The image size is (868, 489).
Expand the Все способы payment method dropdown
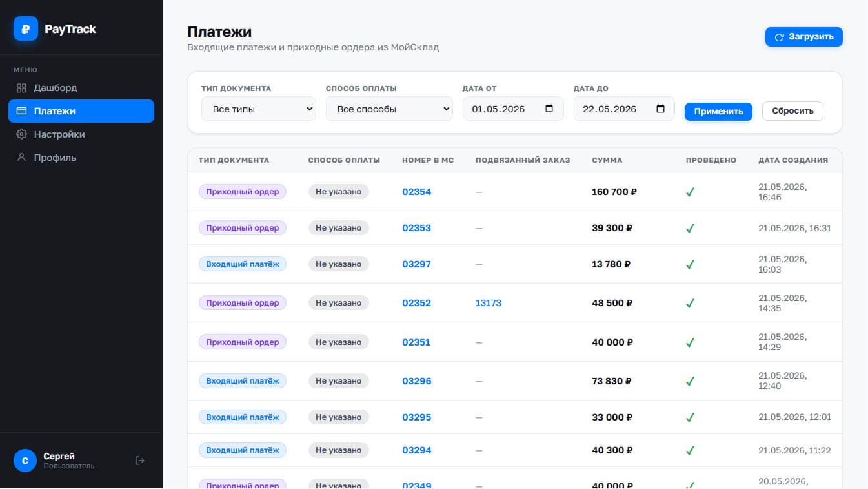(389, 109)
